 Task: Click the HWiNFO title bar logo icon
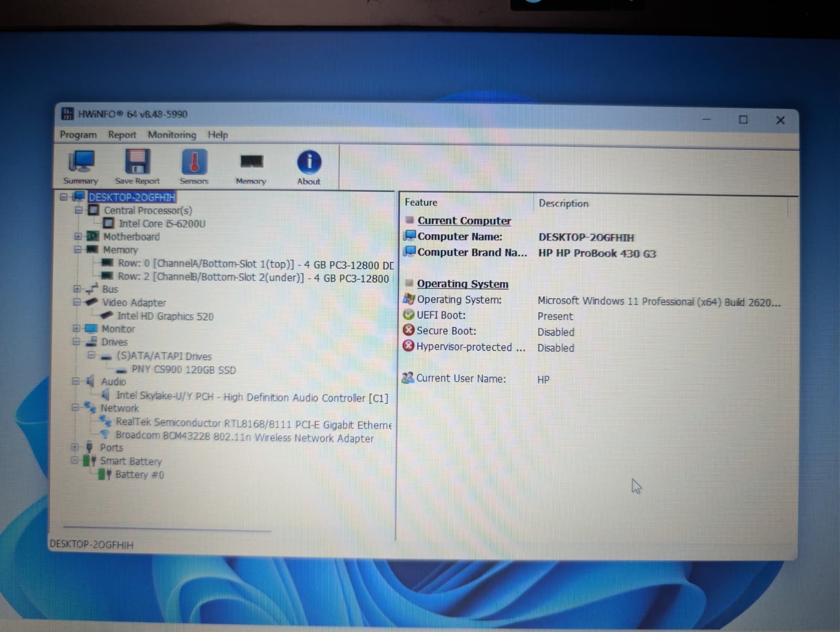(68, 113)
